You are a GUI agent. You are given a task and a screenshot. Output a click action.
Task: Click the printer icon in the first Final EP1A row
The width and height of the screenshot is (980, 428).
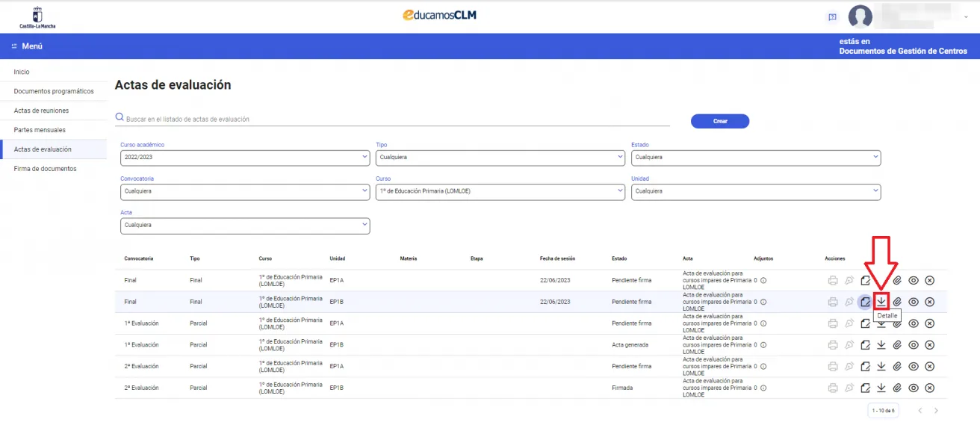[x=832, y=281]
